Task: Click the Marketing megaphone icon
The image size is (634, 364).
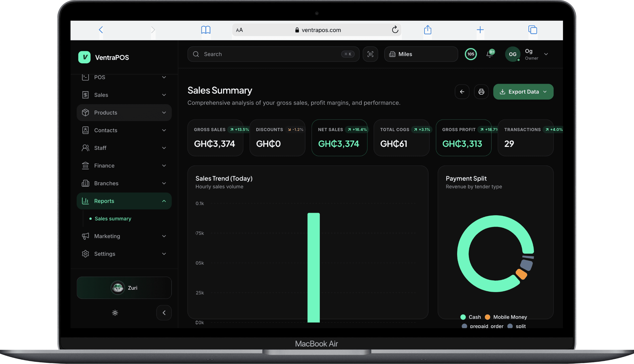Action: (85, 236)
